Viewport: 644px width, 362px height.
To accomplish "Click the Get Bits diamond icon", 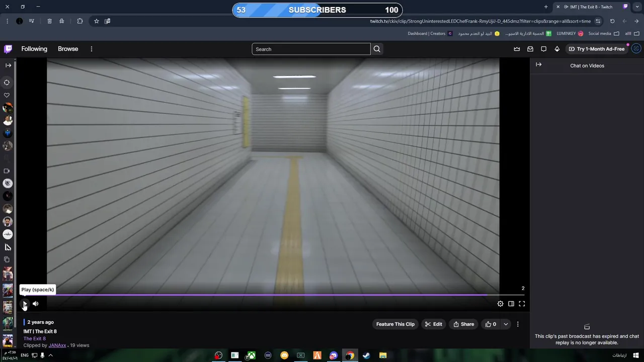I will (x=557, y=49).
